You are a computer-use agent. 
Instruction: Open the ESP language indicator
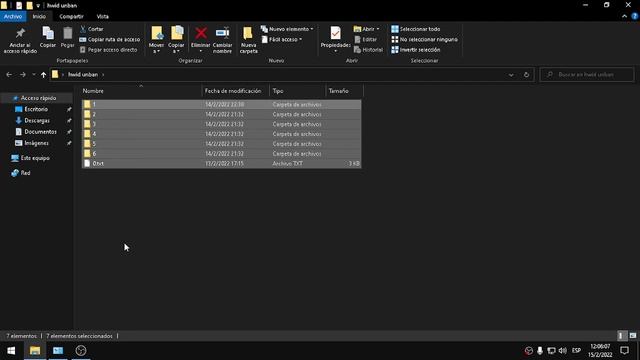pos(576,351)
